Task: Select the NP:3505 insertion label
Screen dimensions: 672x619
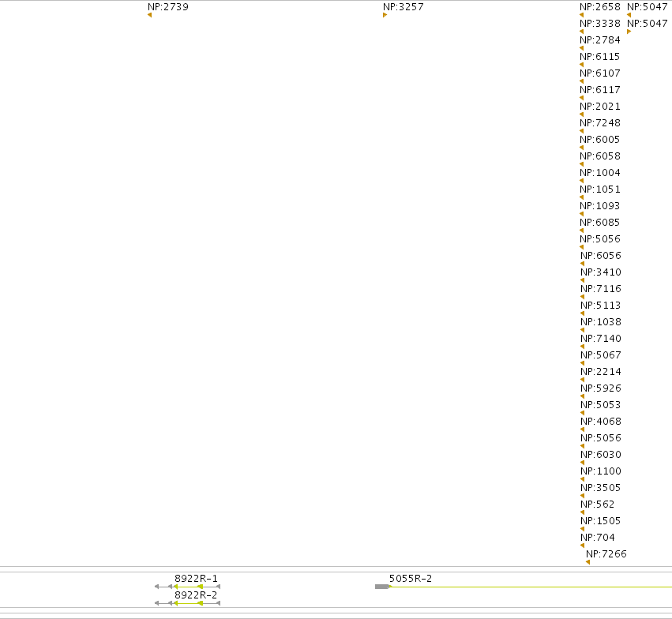Action: [601, 487]
